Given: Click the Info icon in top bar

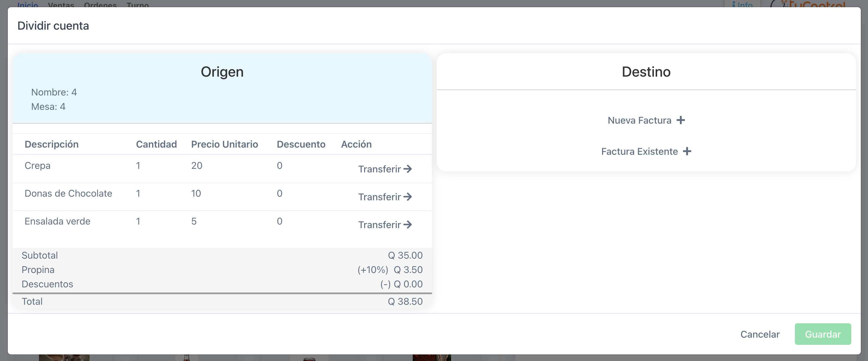Looking at the screenshot, I should (x=734, y=5).
